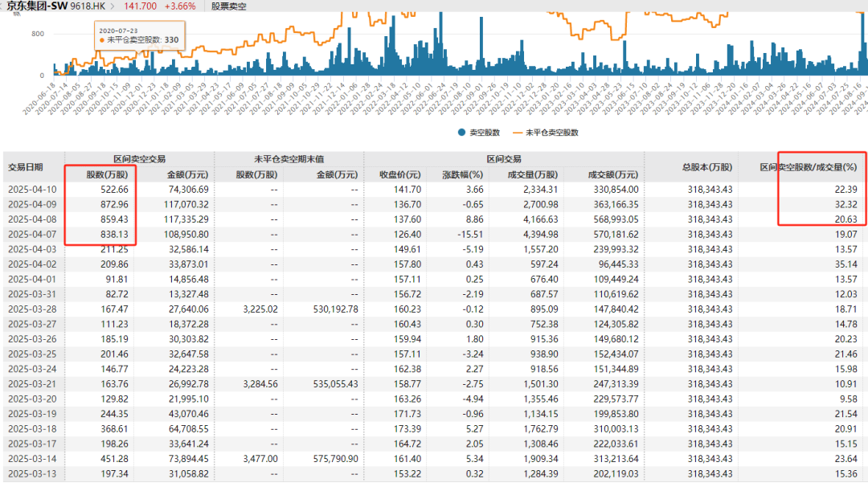Sort by 金额(万元) under 未平仓卖空期末值
The height and width of the screenshot is (487, 868).
point(337,175)
